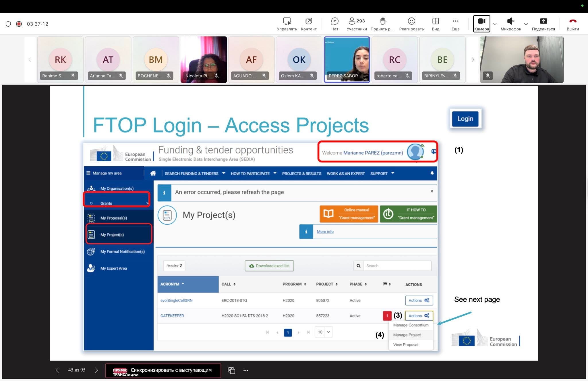Toggle the Камера camera on or off
588x381 pixels.
[x=481, y=24]
